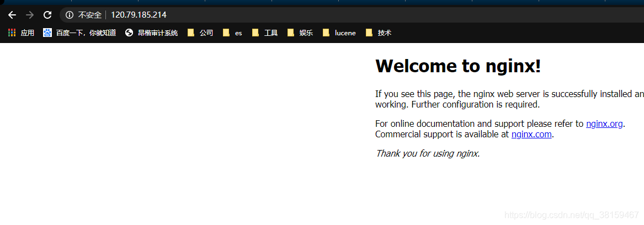This screenshot has width=644, height=225.
Task: Expand the 技术 bookmark folder
Action: [378, 33]
